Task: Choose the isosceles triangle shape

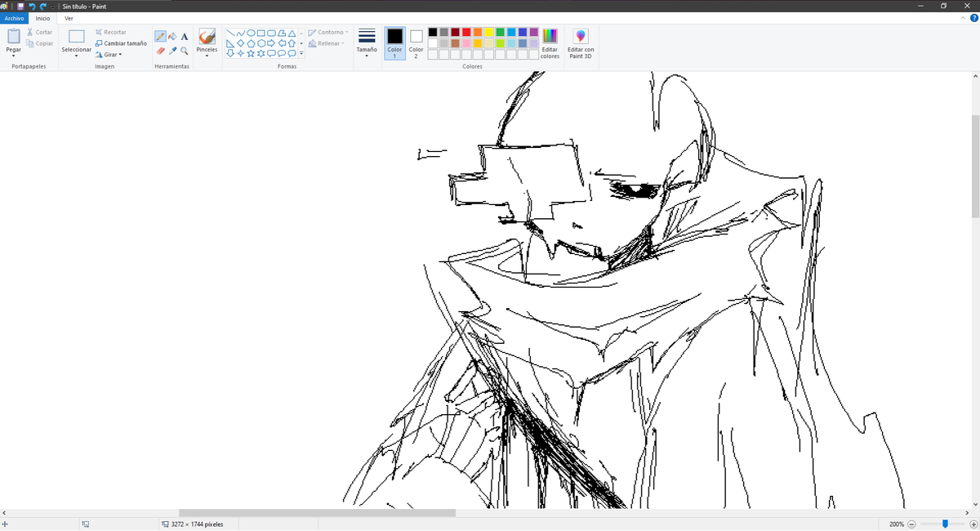Action: [x=292, y=33]
